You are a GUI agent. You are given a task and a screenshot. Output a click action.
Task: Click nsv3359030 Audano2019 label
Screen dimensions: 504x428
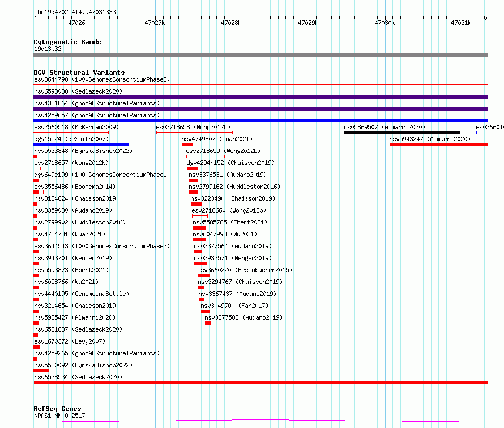pyautogui.click(x=73, y=210)
